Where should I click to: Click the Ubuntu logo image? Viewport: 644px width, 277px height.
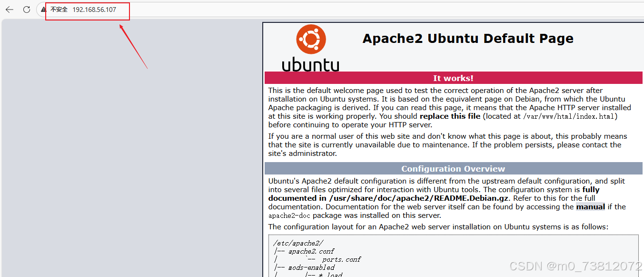[x=311, y=48]
